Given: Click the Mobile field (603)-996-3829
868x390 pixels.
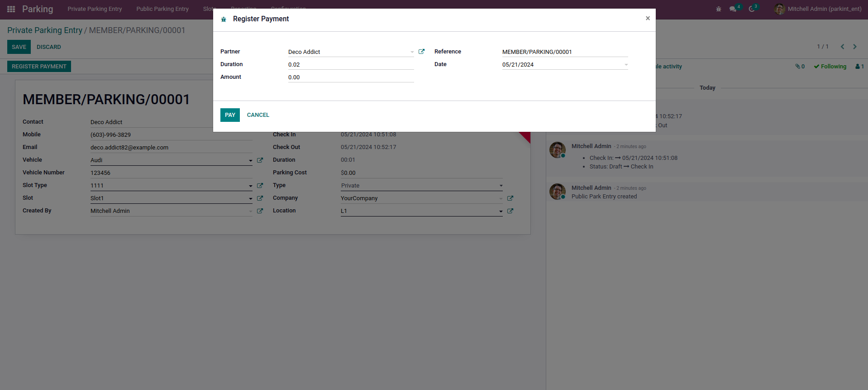Looking at the screenshot, I should coord(172,135).
